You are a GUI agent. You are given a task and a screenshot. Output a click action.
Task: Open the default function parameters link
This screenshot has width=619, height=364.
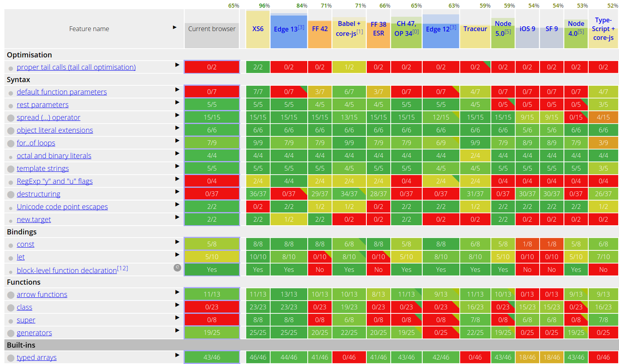pyautogui.click(x=62, y=92)
